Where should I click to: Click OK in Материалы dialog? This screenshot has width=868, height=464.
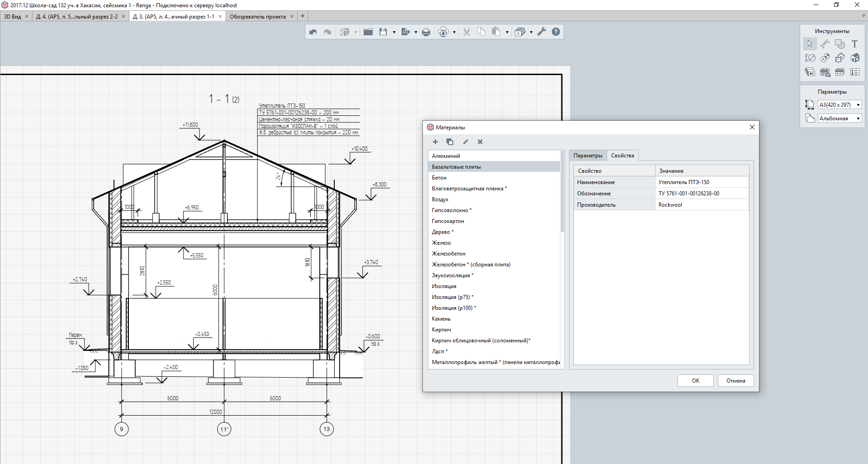[x=695, y=381]
